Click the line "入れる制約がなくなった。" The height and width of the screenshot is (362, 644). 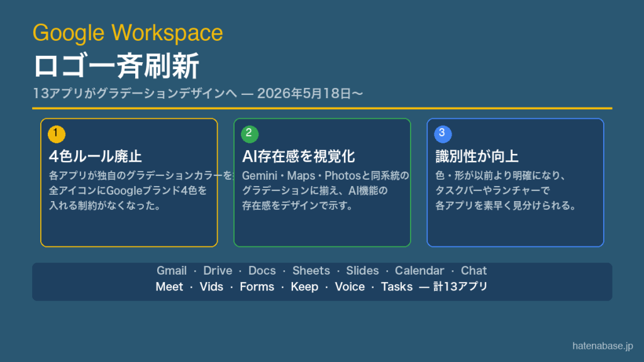tap(105, 206)
